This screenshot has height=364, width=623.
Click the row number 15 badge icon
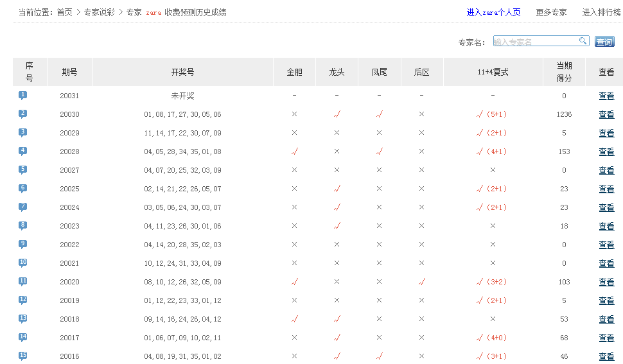pos(23,356)
